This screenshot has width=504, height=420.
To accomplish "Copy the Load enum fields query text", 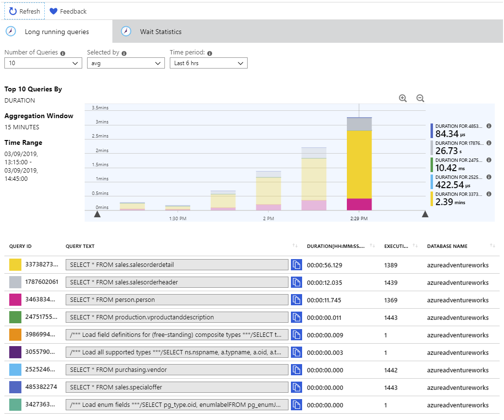I will click(296, 405).
